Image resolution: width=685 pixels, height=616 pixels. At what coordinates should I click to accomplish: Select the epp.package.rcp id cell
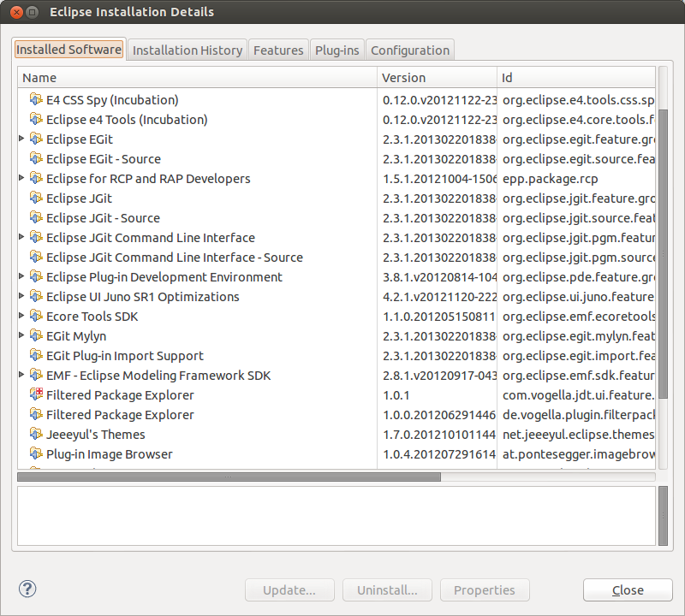click(x=576, y=179)
